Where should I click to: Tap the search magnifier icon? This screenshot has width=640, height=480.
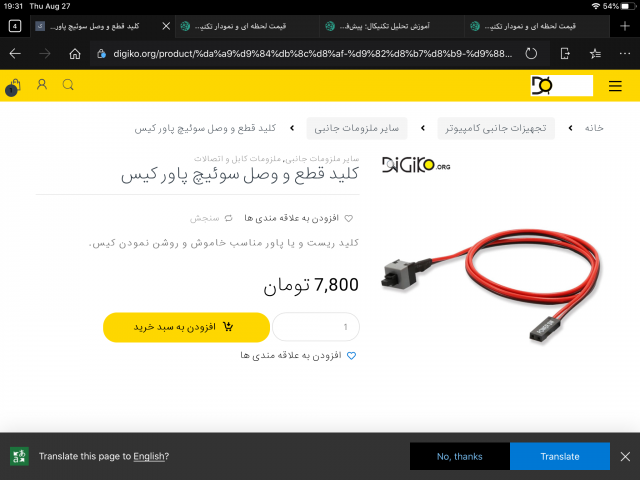point(68,85)
